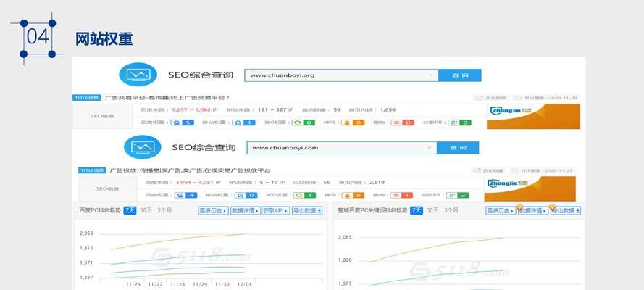
Task: Click TITLE信息 tag above chuanboyi.com title
Action: click(91, 170)
